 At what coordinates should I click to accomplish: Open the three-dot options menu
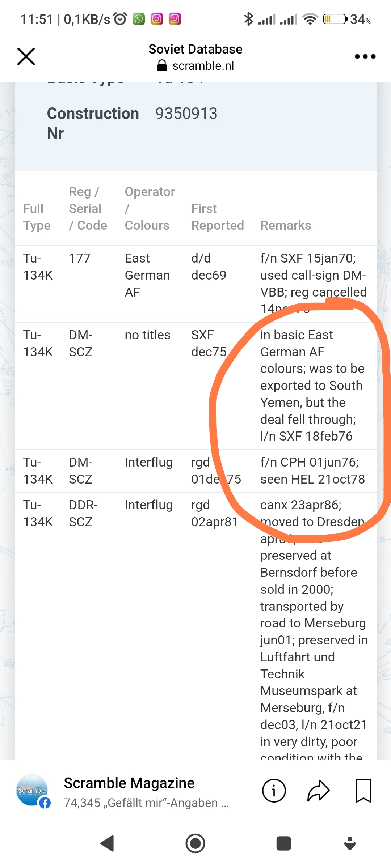(x=365, y=56)
